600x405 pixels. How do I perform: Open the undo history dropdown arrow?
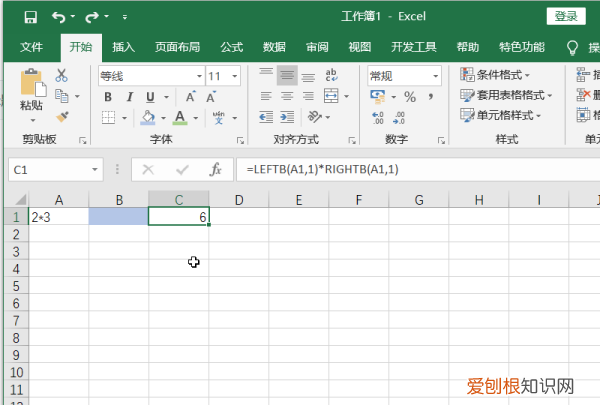click(x=73, y=16)
